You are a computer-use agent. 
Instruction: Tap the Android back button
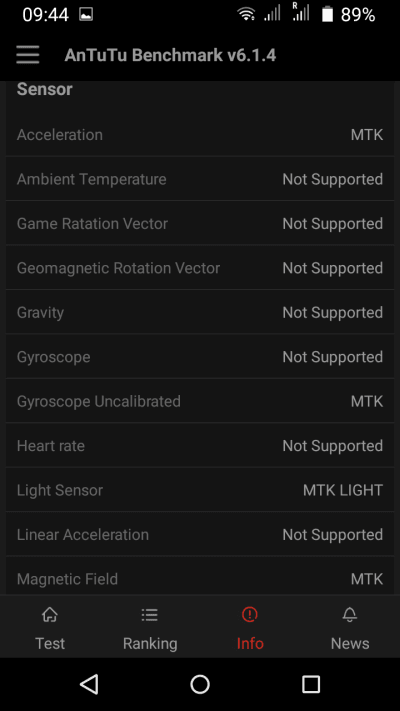[89, 684]
